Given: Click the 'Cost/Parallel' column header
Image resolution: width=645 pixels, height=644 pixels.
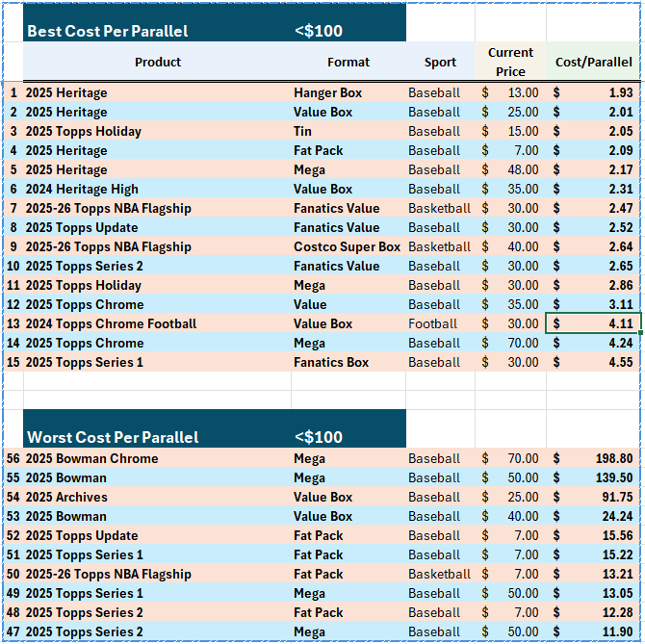Looking at the screenshot, I should point(593,62).
